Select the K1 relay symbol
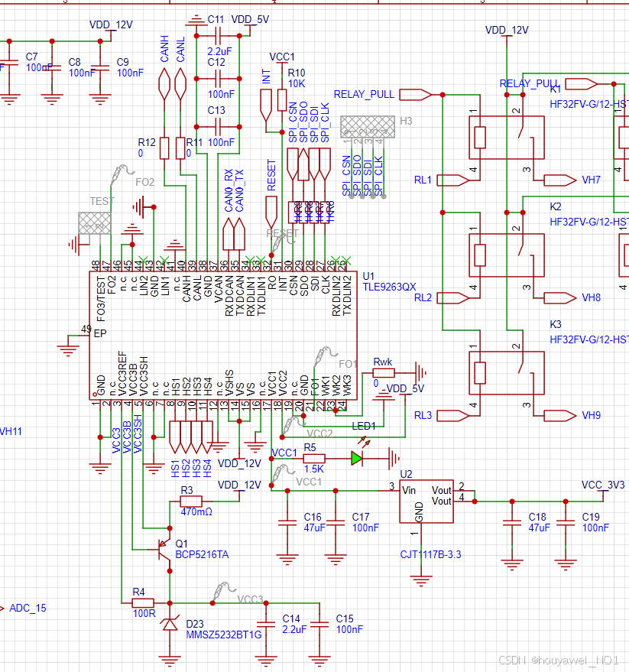The image size is (629, 672). pos(507,138)
